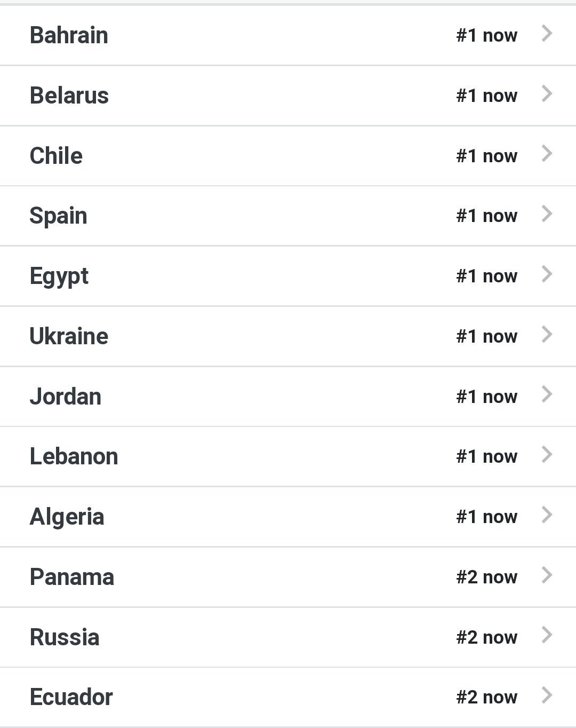Expand the Algeria entry via its chevron
576x728 pixels.
pyautogui.click(x=547, y=515)
